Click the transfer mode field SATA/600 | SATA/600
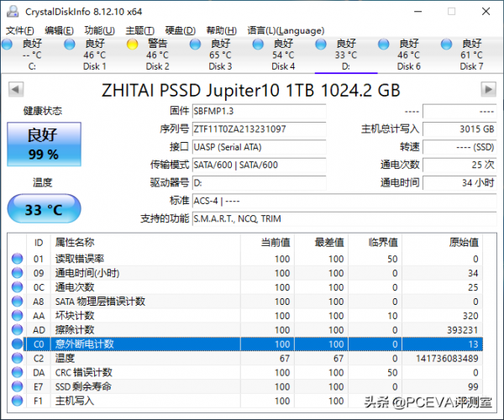The width and height of the screenshot is (504, 420). [x=259, y=165]
